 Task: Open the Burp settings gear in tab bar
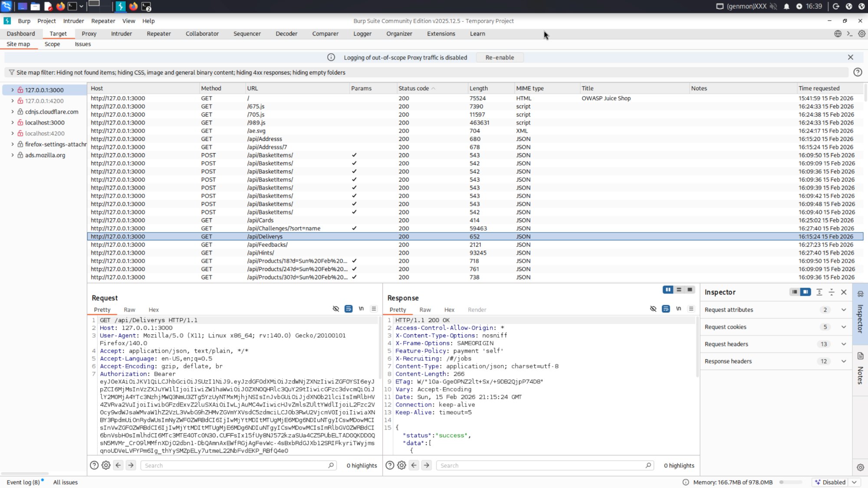pyautogui.click(x=862, y=34)
